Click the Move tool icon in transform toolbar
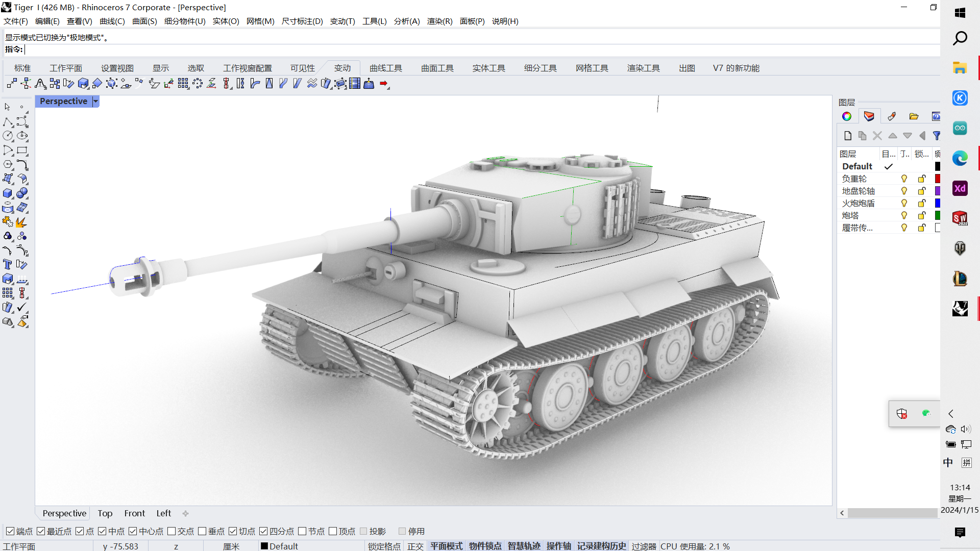Image resolution: width=980 pixels, height=551 pixels. tap(12, 84)
